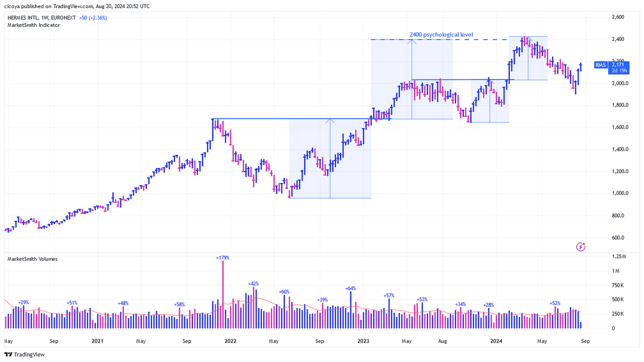This screenshot has height=362, width=644.
Task: Select the 2024 marker on time axis
Action: (x=496, y=341)
